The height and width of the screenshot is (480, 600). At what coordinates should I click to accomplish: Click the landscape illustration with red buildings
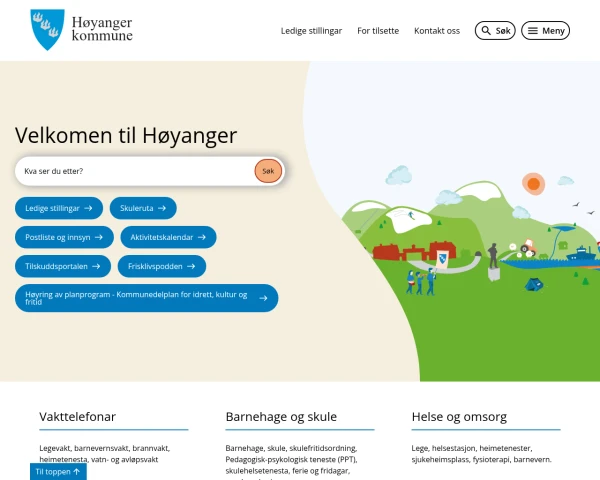pos(452,221)
